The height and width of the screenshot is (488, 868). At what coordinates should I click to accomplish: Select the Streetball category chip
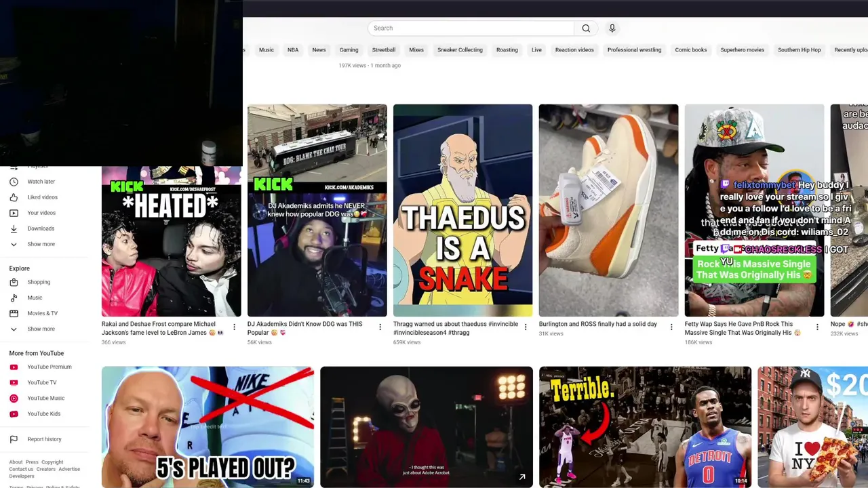pyautogui.click(x=383, y=50)
